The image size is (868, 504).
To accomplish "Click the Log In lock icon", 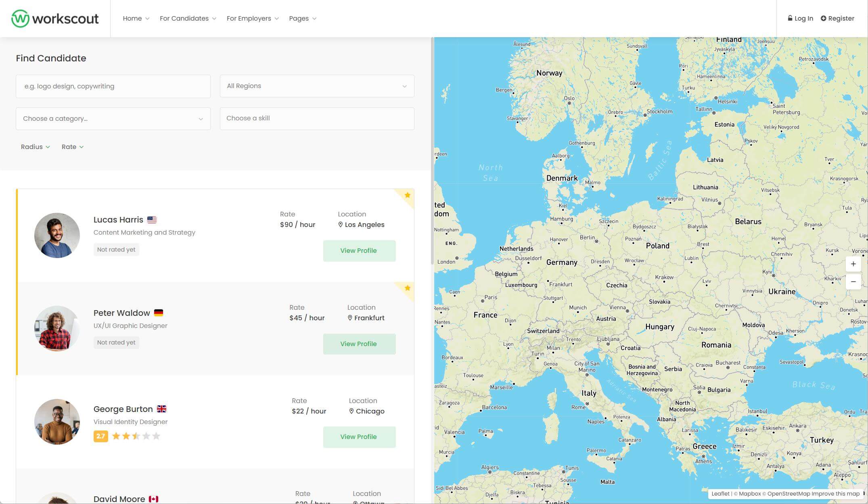I will [x=790, y=18].
